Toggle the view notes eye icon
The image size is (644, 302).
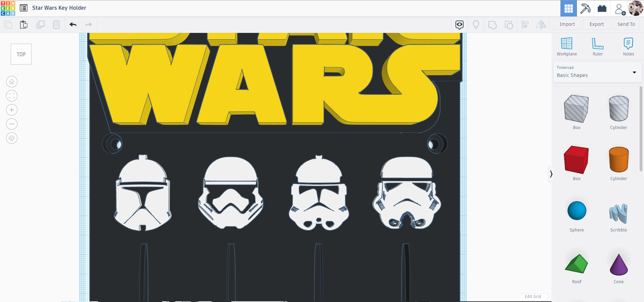point(460,25)
